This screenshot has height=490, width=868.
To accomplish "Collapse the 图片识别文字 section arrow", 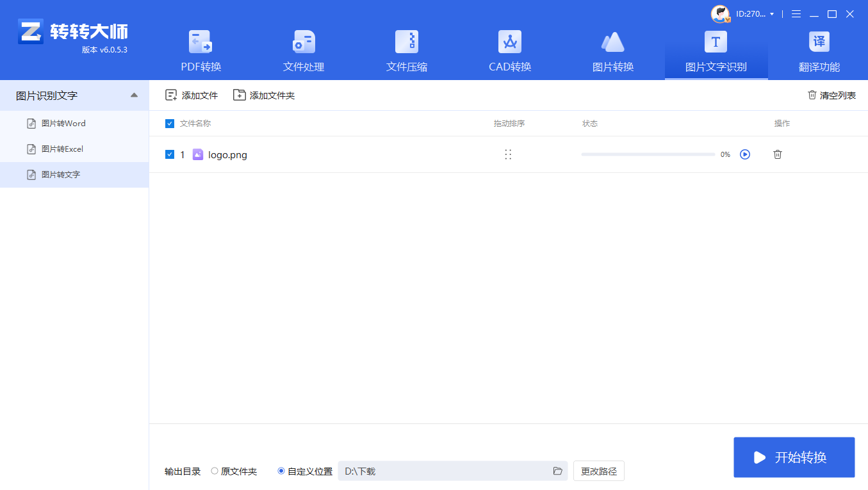I will (x=134, y=95).
